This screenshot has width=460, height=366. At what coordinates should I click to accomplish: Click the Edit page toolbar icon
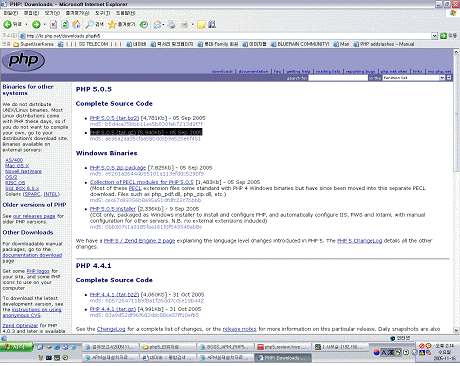click(184, 24)
